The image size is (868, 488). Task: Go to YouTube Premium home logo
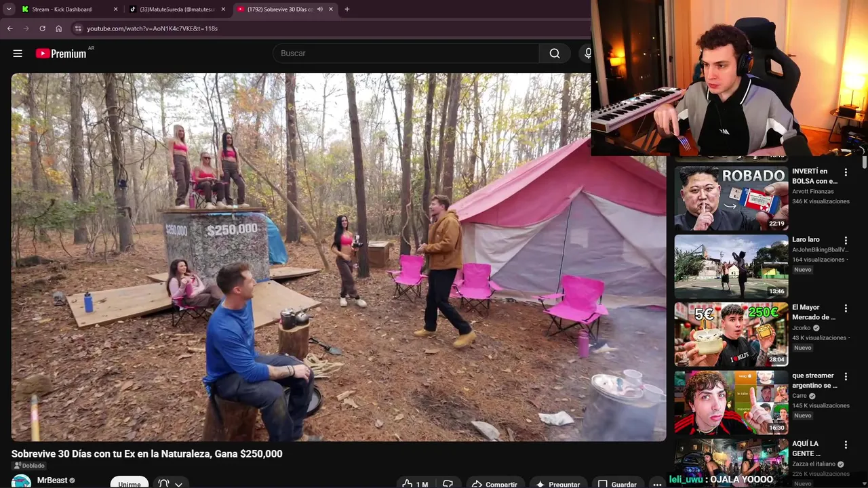tap(62, 54)
